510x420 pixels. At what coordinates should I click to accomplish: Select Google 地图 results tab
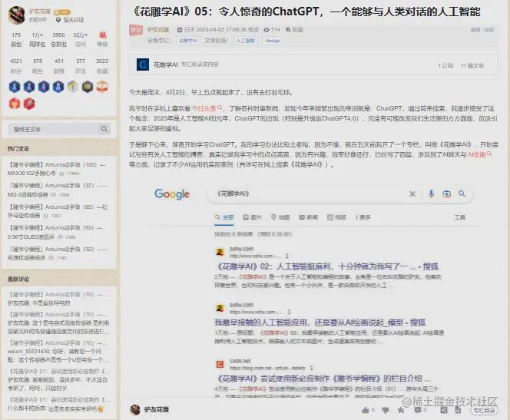tap(280, 217)
